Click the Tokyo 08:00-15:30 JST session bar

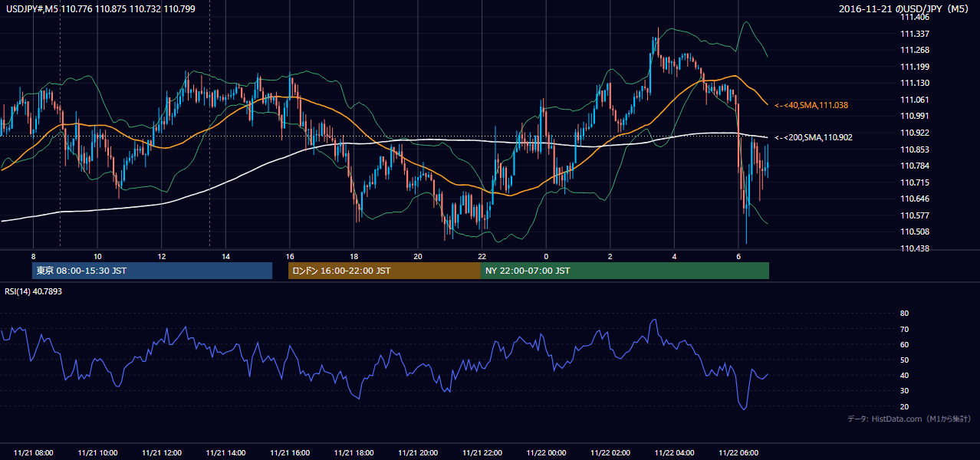[x=152, y=271]
